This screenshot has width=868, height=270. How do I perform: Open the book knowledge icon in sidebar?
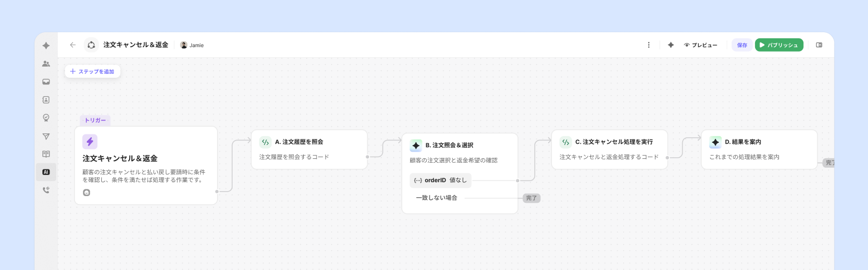[x=46, y=154]
